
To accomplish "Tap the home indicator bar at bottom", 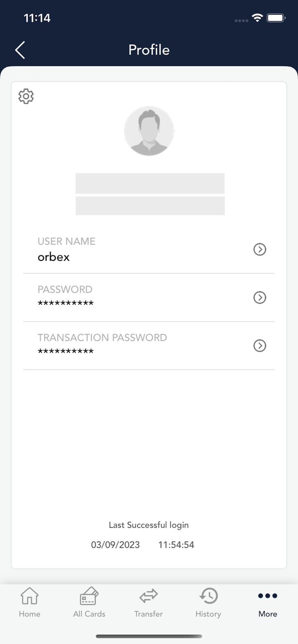I will pyautogui.click(x=149, y=636).
